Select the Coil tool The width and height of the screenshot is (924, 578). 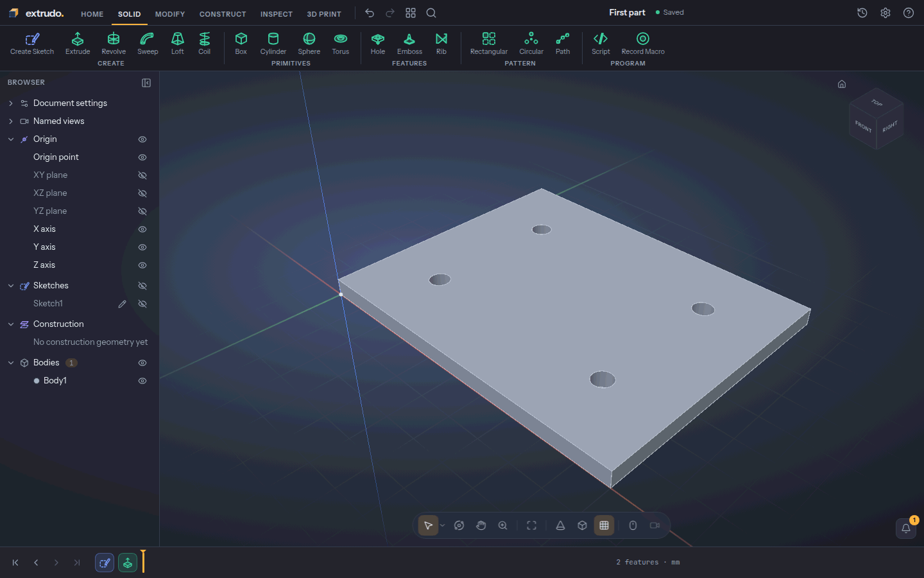pyautogui.click(x=204, y=44)
